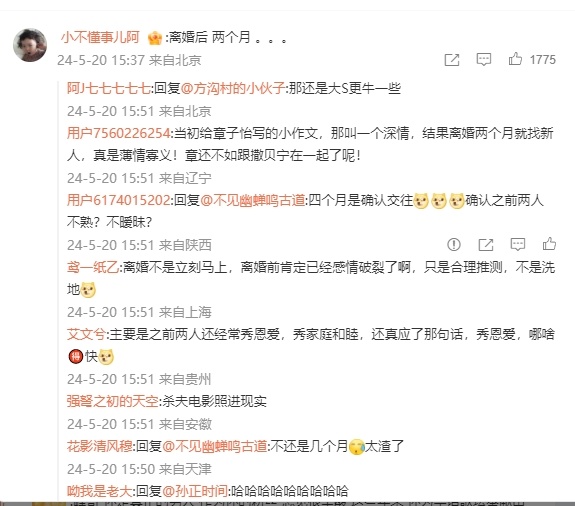Visit mentioned user @方沟村的小伙子
The width and height of the screenshot is (575, 506).
(232, 88)
